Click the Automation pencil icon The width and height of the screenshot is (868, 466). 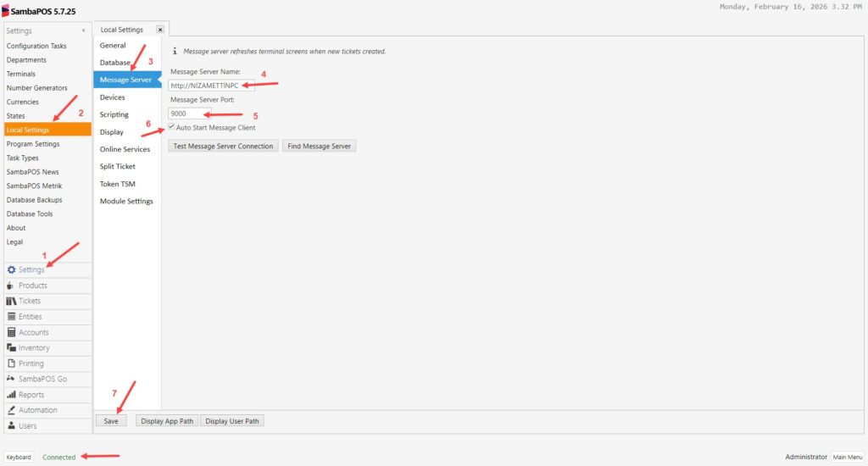pyautogui.click(x=11, y=410)
